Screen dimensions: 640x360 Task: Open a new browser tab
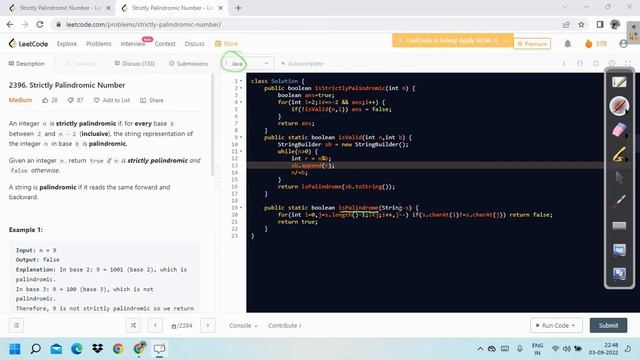[x=238, y=8]
